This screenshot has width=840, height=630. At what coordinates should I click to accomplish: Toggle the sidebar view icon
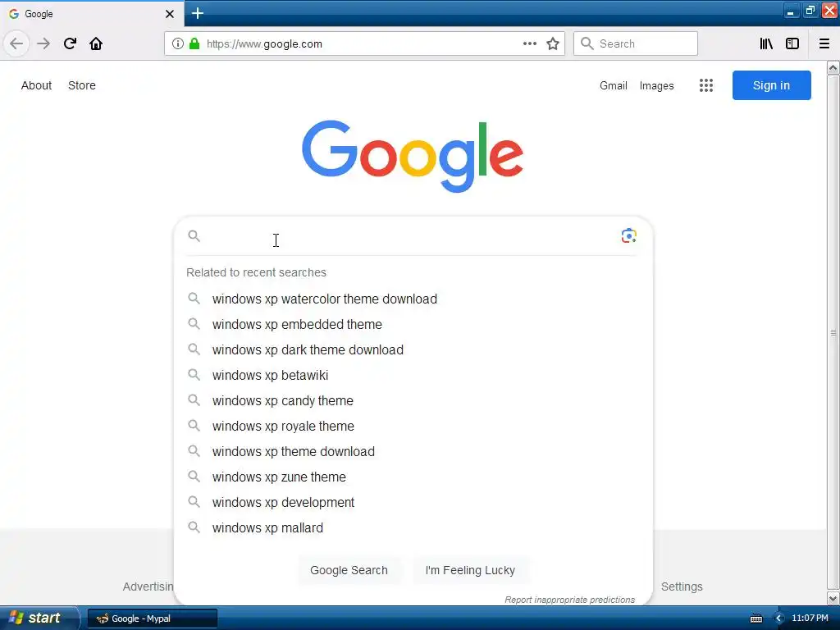coord(792,43)
